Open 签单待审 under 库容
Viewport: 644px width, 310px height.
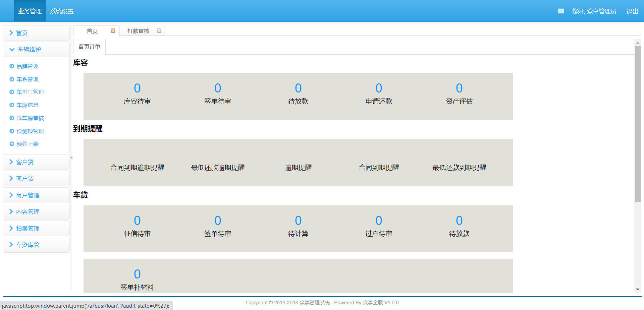(x=218, y=88)
